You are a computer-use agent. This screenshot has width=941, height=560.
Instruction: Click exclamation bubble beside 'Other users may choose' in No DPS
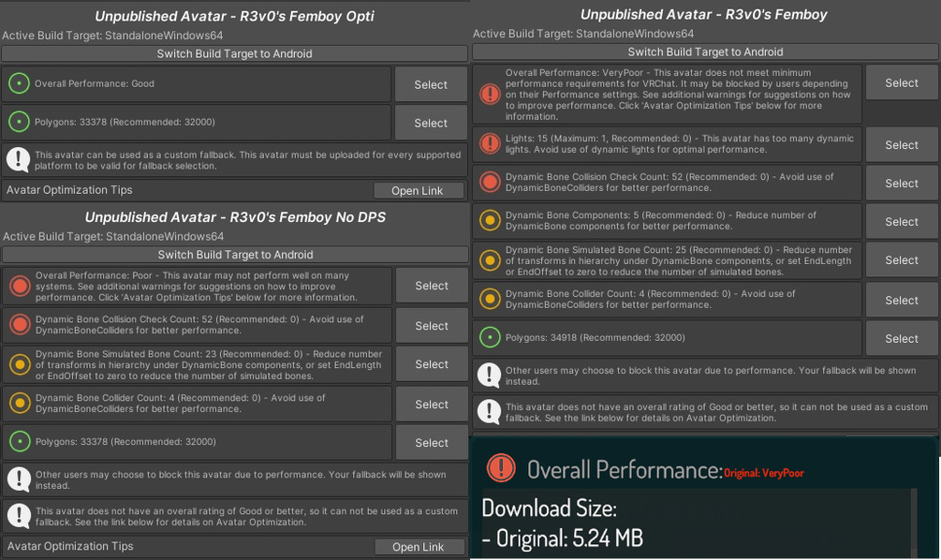(x=19, y=479)
